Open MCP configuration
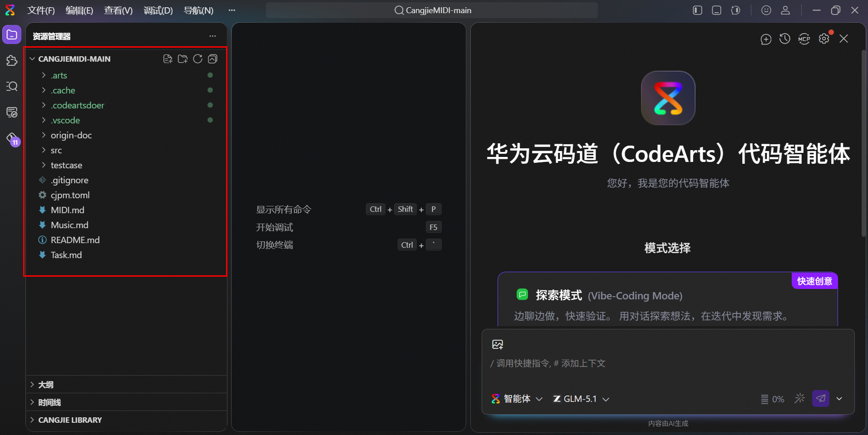 tap(804, 39)
